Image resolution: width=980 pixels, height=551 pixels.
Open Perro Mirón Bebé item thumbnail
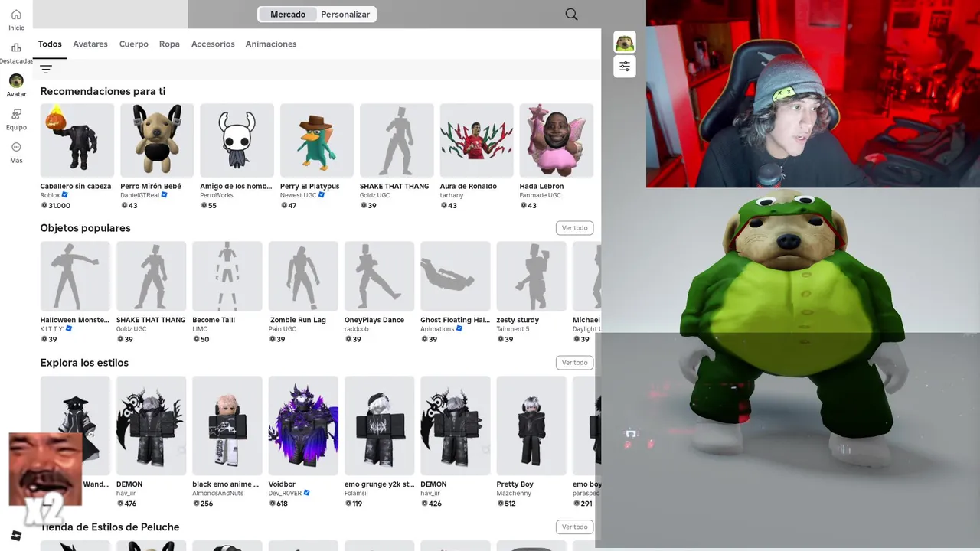pos(157,140)
